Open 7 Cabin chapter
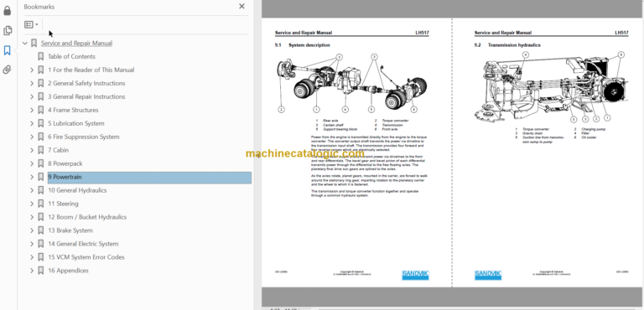Image resolution: width=644 pixels, height=310 pixels. coord(59,150)
